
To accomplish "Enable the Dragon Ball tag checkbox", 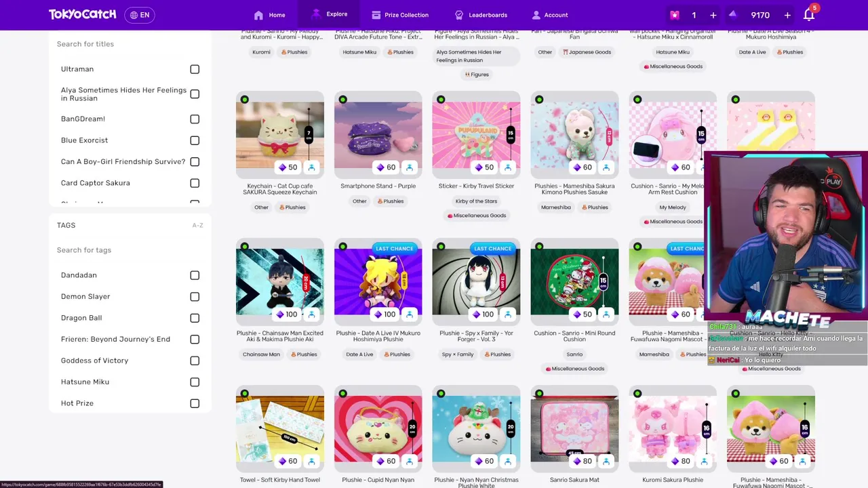I will 195,318.
